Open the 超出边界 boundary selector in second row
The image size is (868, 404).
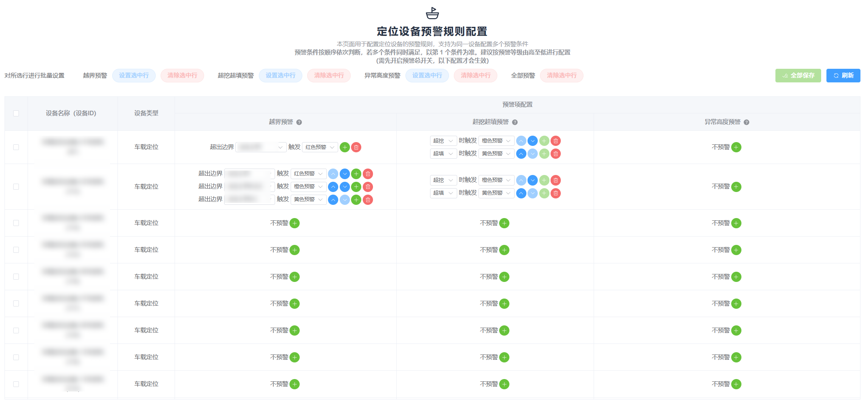click(x=249, y=174)
